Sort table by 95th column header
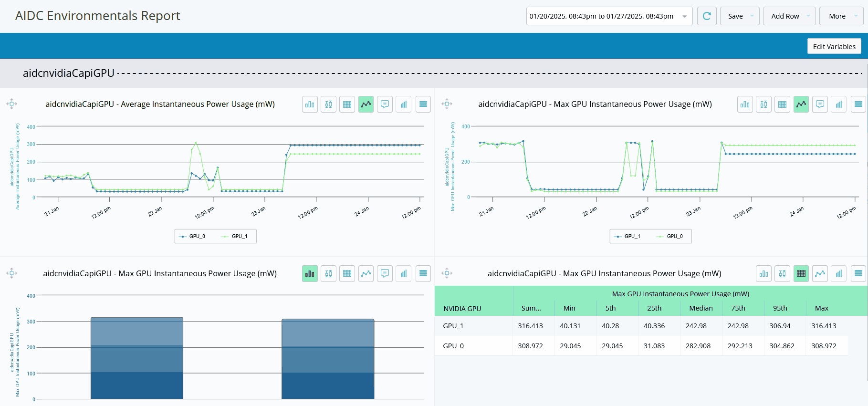Viewport: 868px width, 406px height. point(780,308)
